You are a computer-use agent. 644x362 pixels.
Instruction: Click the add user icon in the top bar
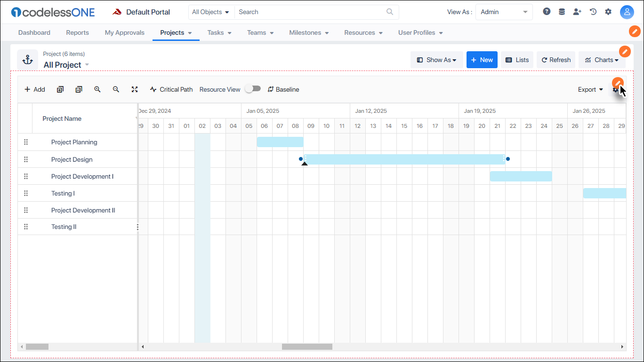577,11
